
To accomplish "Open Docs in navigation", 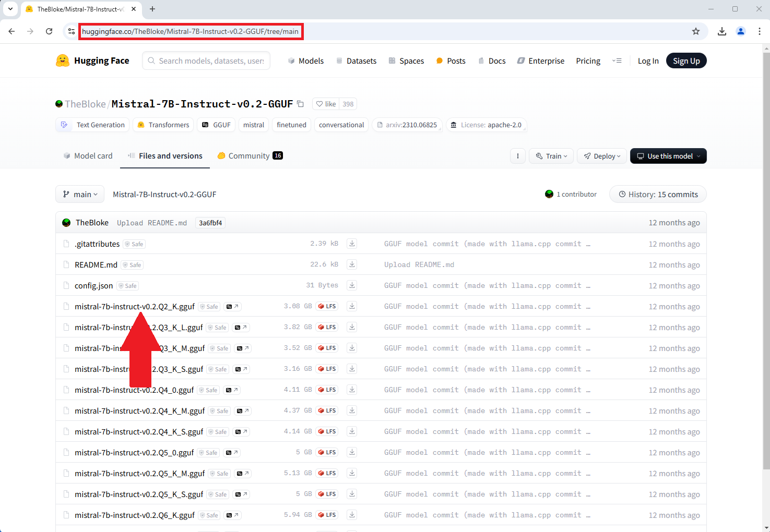I will [x=492, y=61].
